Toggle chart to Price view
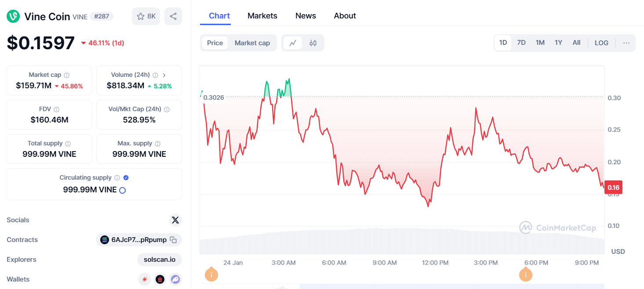The height and width of the screenshot is (289, 644). 215,43
